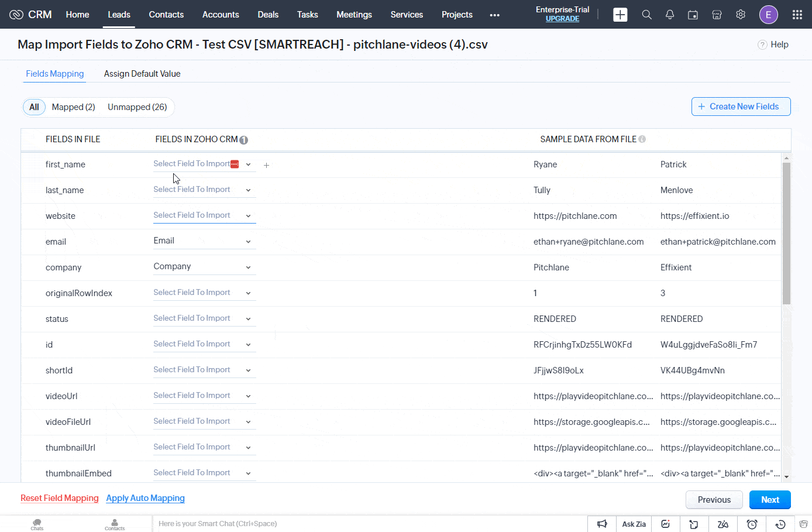The width and height of the screenshot is (812, 532).
Task: Open Leads module
Action: click(119, 15)
